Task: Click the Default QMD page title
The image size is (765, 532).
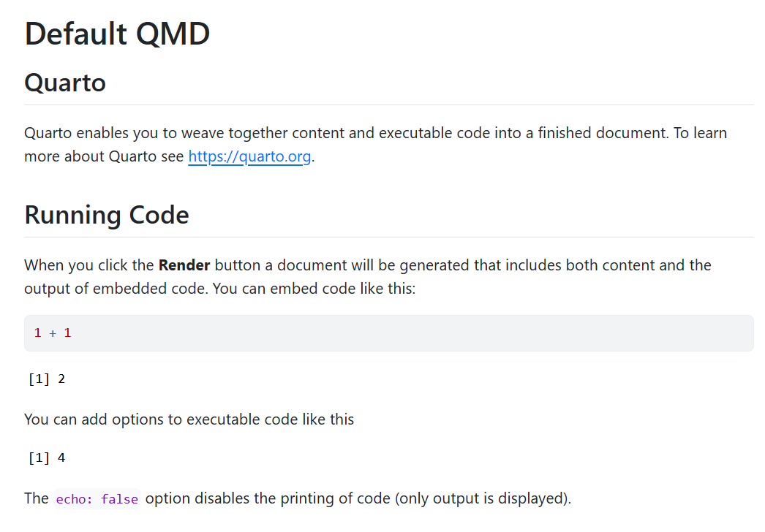Action: (117, 34)
